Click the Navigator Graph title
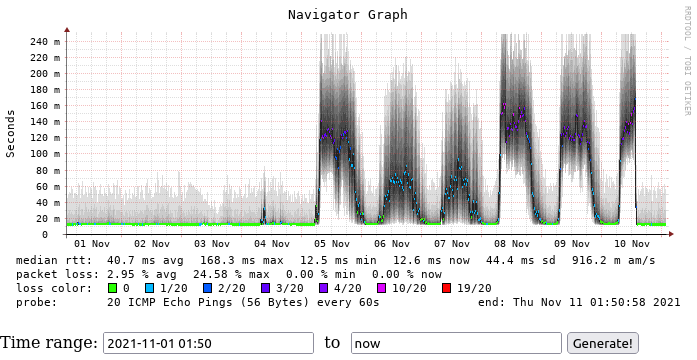Screen dimensions: 697x360 [x=348, y=15]
